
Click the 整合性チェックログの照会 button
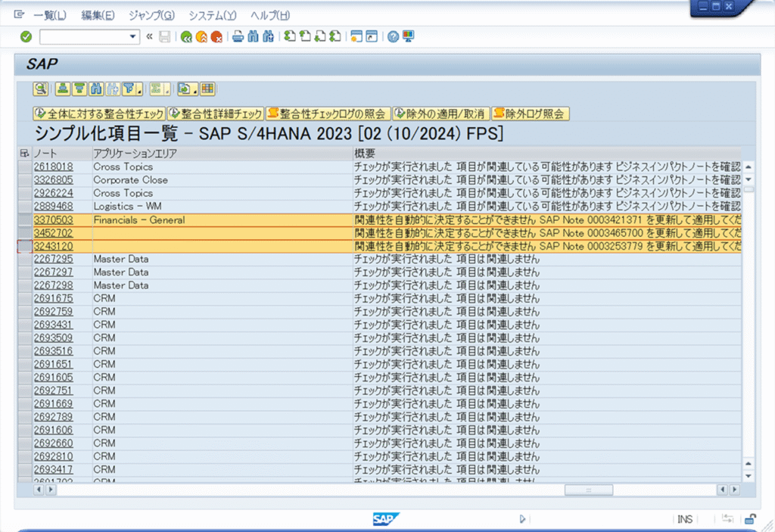(328, 114)
